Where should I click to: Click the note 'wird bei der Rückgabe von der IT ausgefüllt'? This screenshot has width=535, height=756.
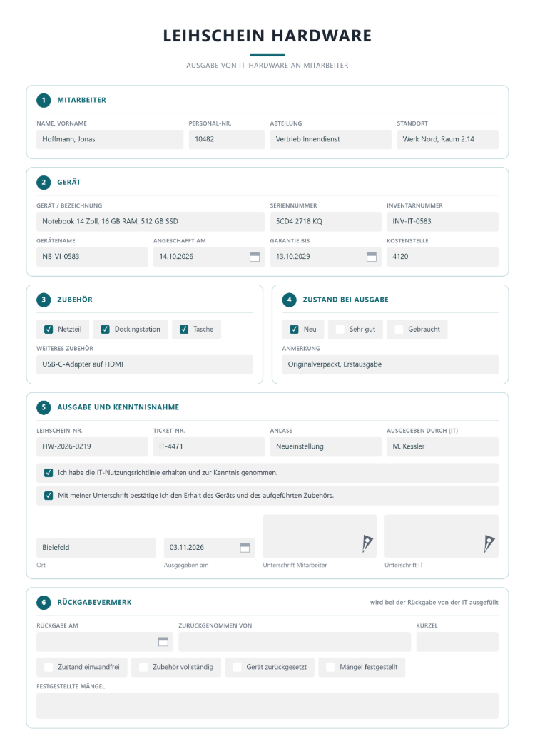434,603
